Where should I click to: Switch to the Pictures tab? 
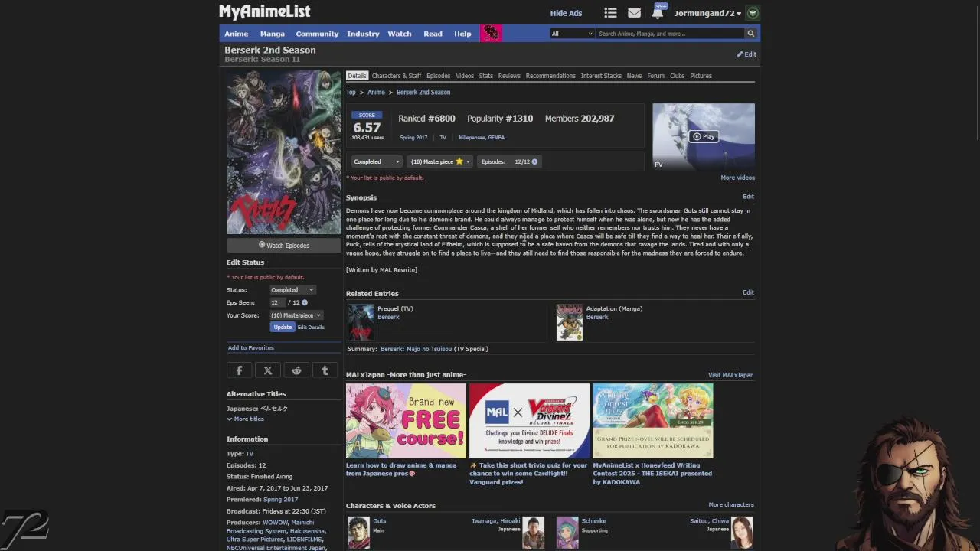701,76
